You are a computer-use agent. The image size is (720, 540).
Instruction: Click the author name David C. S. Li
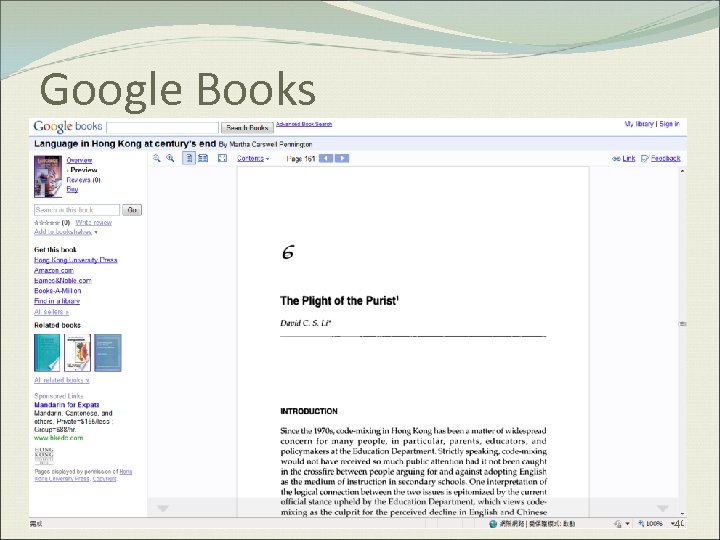coord(305,323)
